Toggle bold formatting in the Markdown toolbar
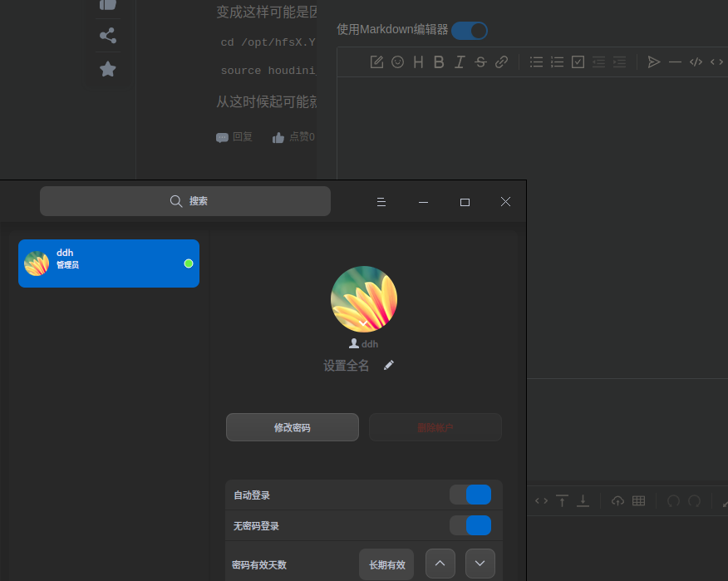Viewport: 728px width, 581px height. click(x=439, y=62)
